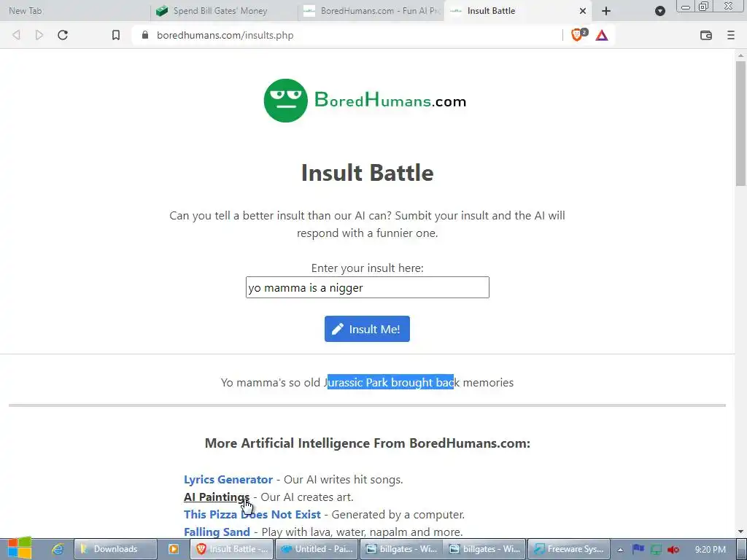Open a new tab with the plus button
This screenshot has width=747, height=560.
coord(606,11)
